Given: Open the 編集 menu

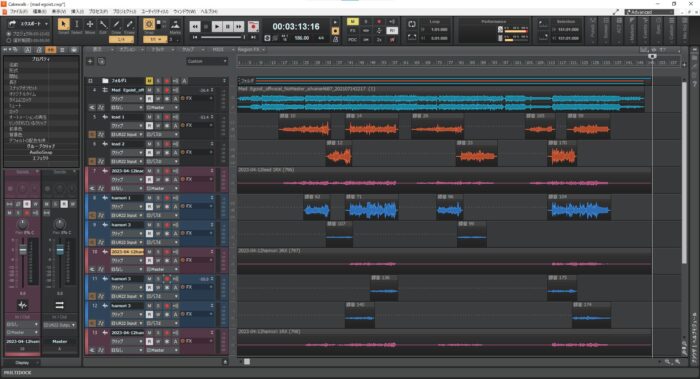Looking at the screenshot, I should pyautogui.click(x=39, y=12).
